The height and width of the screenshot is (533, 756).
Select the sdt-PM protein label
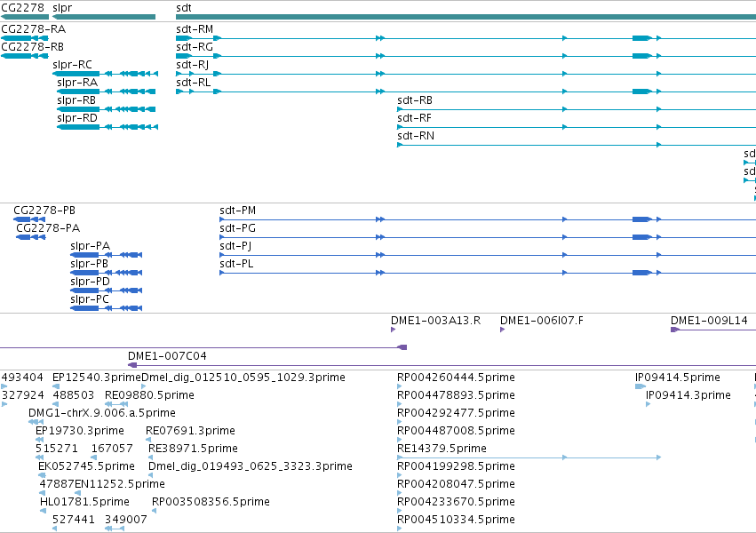tap(238, 211)
